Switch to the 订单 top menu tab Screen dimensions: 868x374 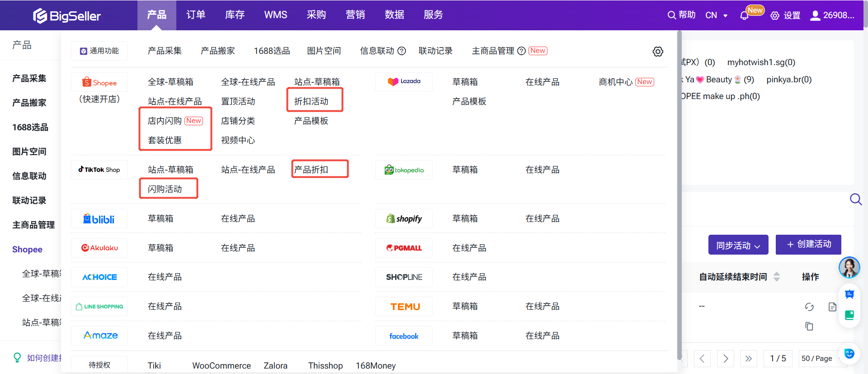[196, 15]
